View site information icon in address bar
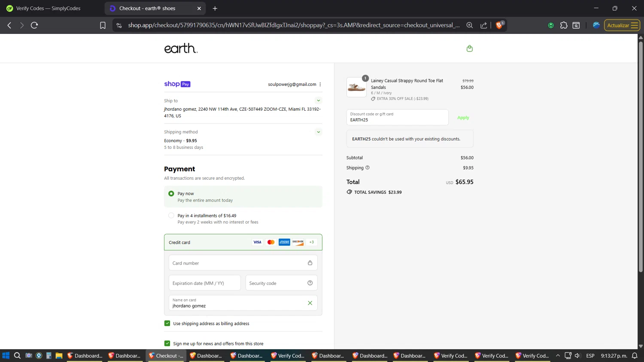 coord(119,25)
